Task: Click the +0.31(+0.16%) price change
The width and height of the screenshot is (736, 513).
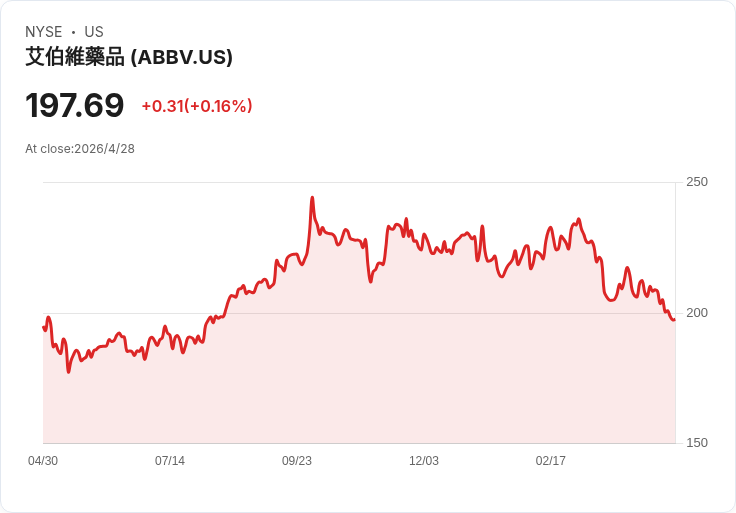Action: click(x=196, y=106)
